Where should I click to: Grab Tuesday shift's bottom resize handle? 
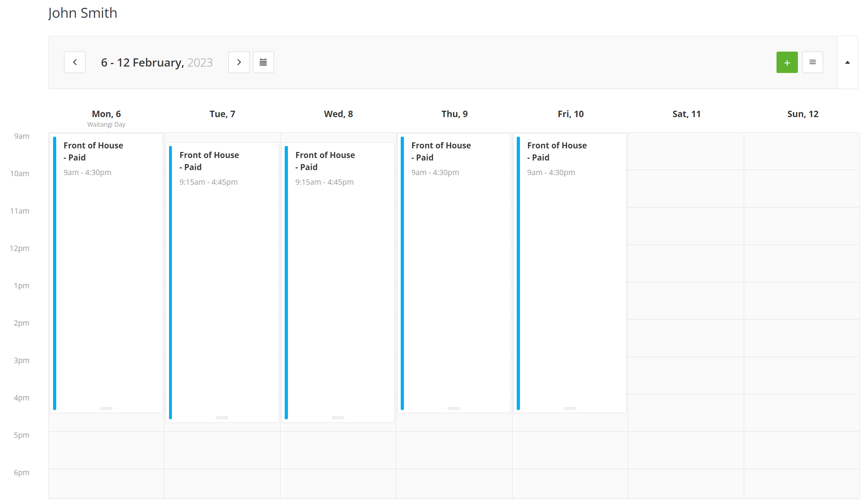222,418
